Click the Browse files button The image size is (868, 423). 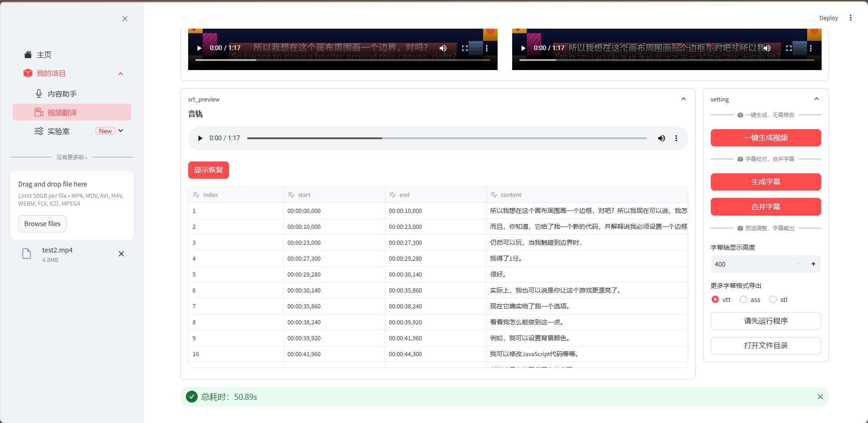point(42,224)
